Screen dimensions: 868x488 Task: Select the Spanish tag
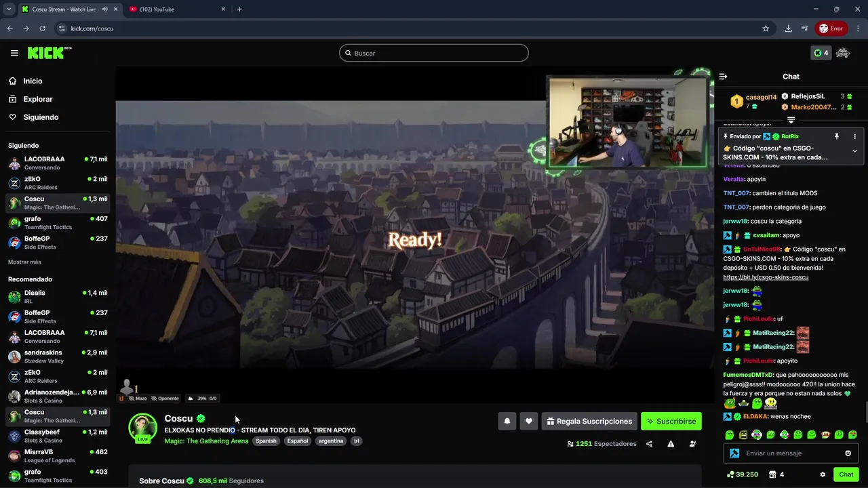(266, 441)
